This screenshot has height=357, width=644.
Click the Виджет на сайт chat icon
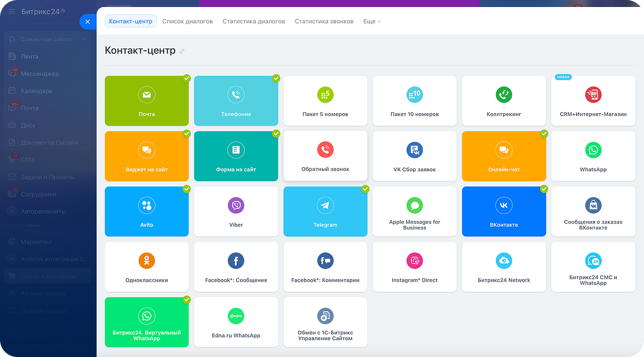tap(147, 150)
